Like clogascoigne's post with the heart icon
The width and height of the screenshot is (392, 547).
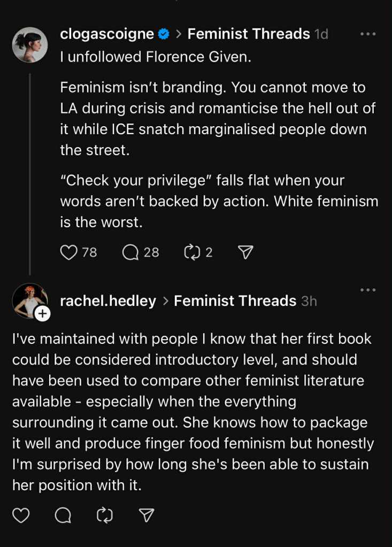[68, 252]
